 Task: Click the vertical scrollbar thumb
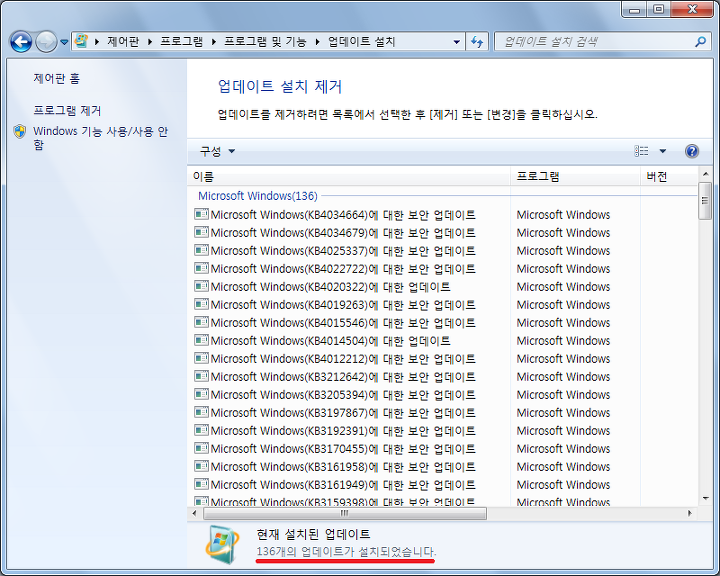coord(705,201)
